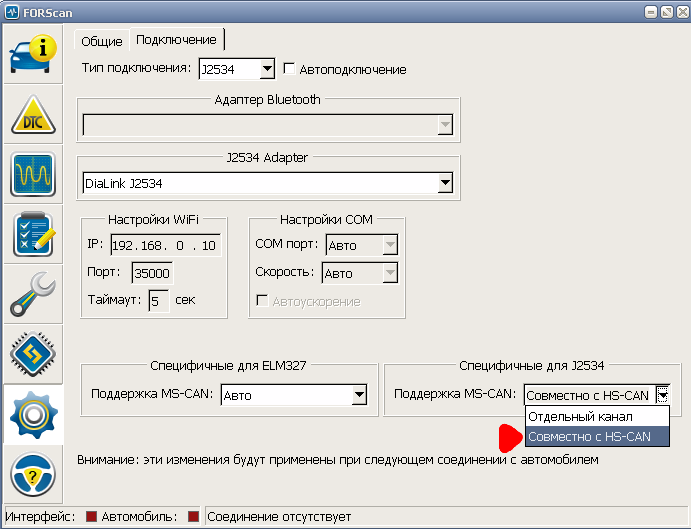The width and height of the screenshot is (691, 529).
Task: Select the Отдельный канал option
Action: (x=594, y=416)
